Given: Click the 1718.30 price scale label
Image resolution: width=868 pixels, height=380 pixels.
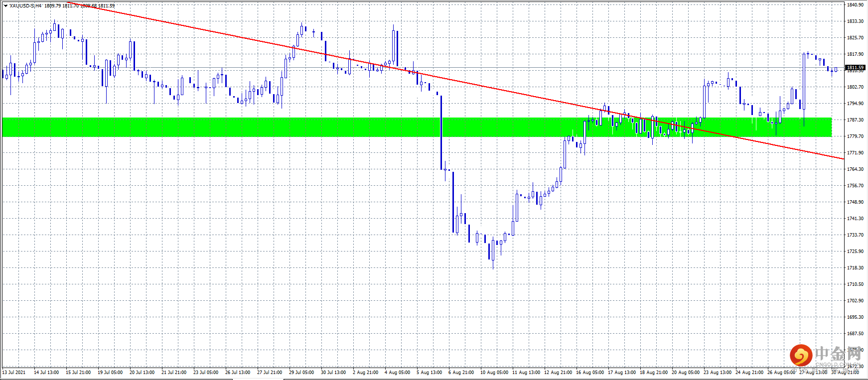Looking at the screenshot, I should [x=855, y=268].
